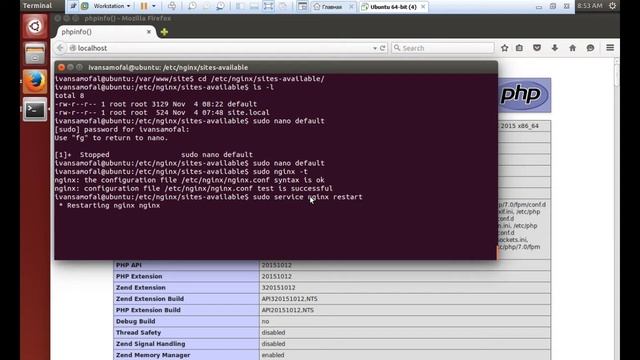This screenshot has width=640, height=360.
Task: Click the 'site.local' file listing row
Action: 162,113
